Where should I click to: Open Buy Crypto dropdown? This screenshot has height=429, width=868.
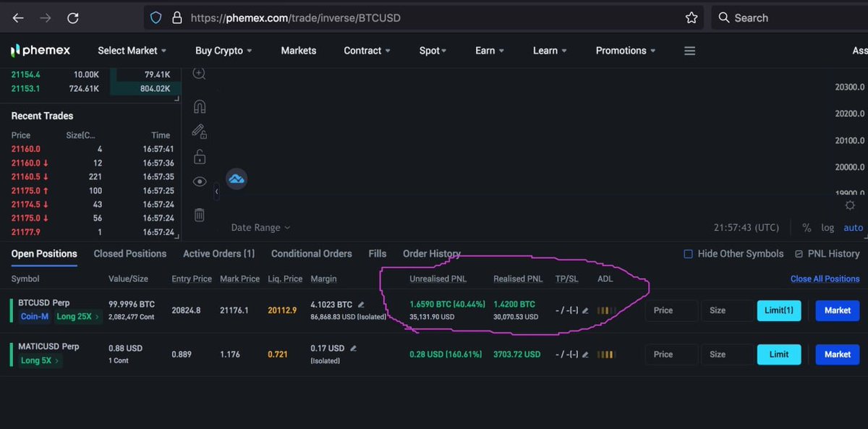[x=224, y=51]
